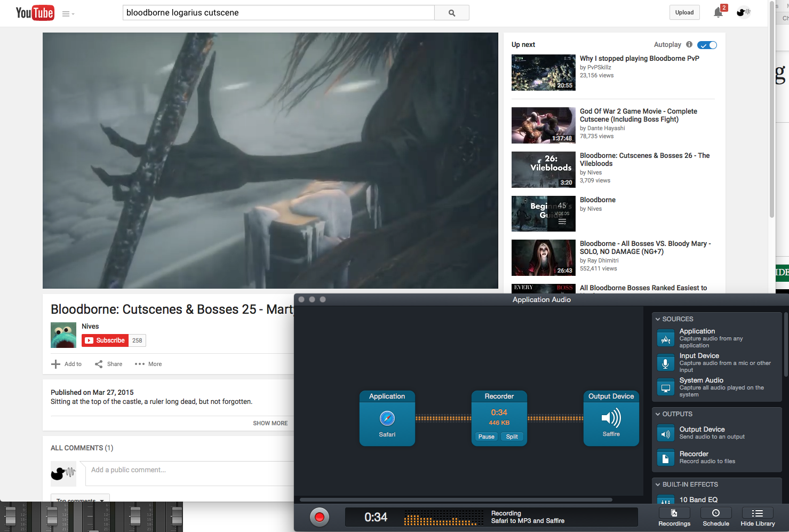Click the Up next heading
This screenshot has width=789, height=532.
point(523,44)
